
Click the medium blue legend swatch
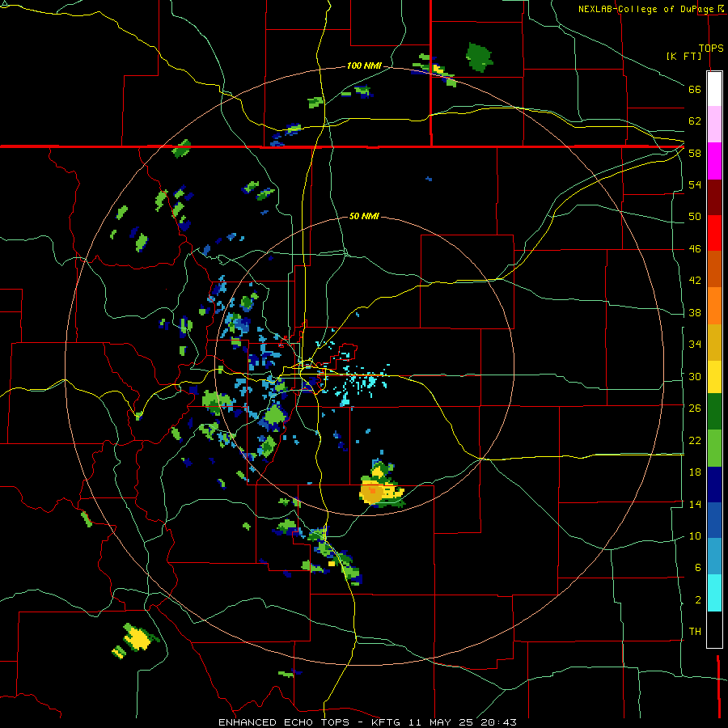(x=714, y=520)
